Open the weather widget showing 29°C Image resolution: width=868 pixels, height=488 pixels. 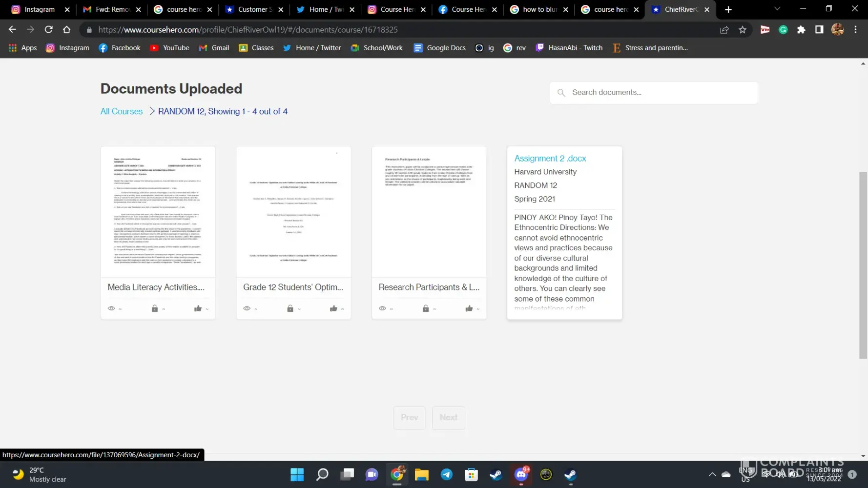[39, 474]
